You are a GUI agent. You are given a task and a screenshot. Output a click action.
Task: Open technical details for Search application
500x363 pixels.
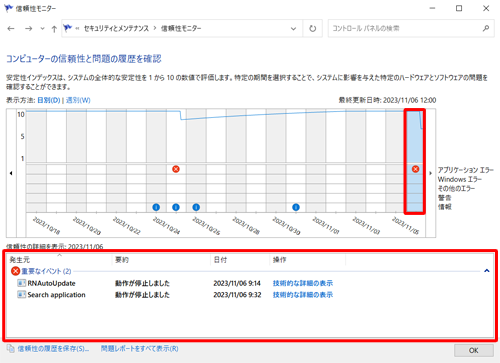click(x=303, y=295)
